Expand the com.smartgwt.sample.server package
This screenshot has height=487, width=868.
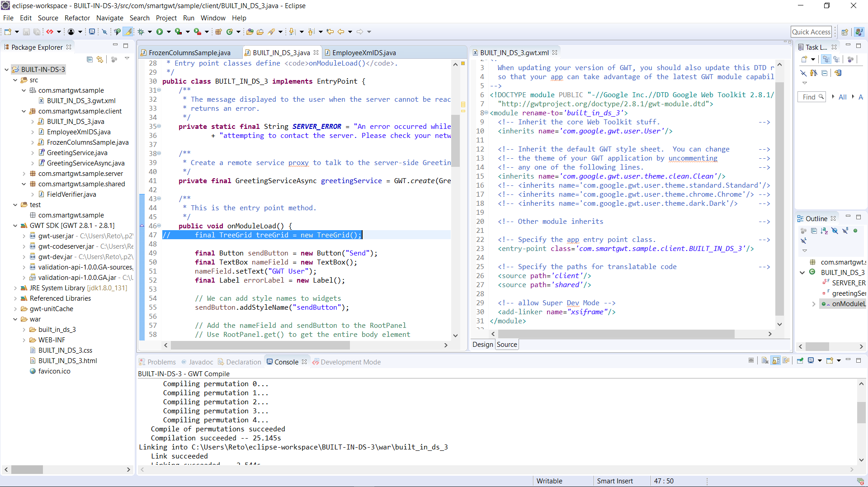click(24, 174)
